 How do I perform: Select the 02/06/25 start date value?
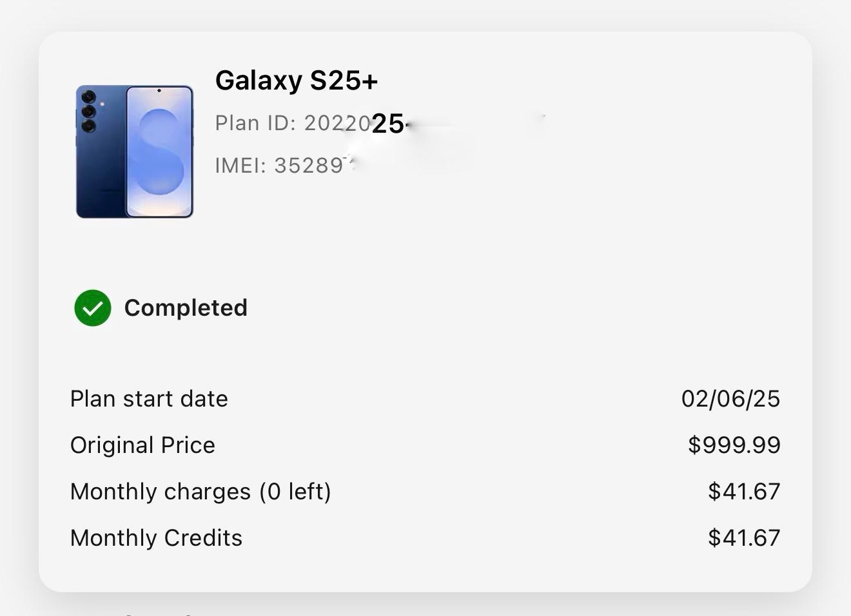click(730, 399)
